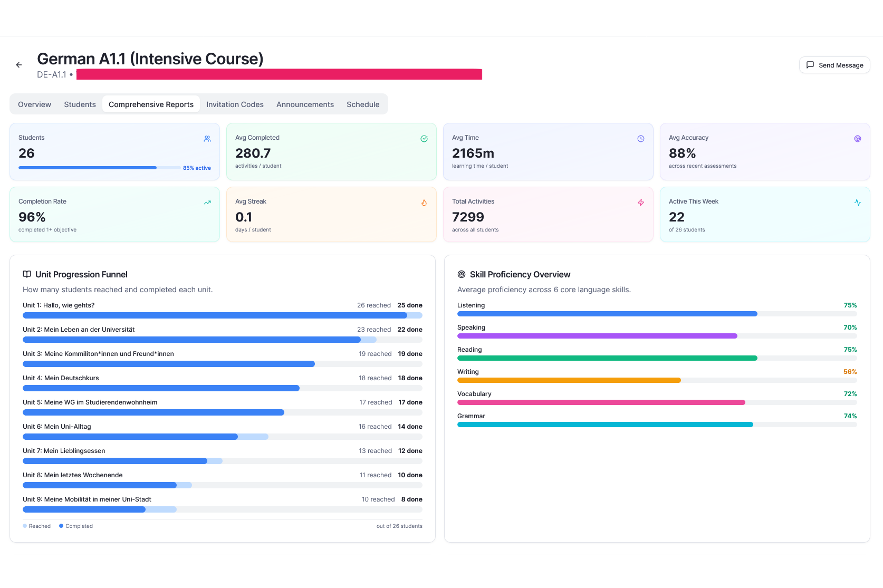Viewport: 883px width, 588px height.
Task: Open the Avg Streak 0.1 card
Action: click(331, 215)
